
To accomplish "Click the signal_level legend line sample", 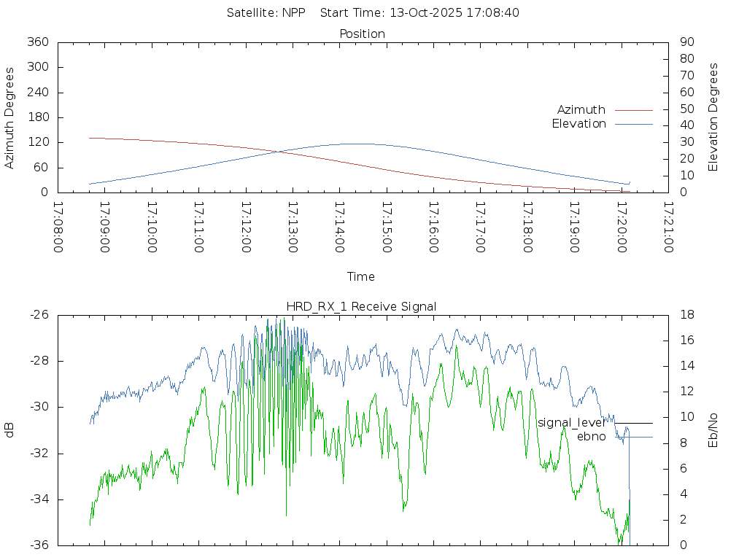I will tap(633, 423).
